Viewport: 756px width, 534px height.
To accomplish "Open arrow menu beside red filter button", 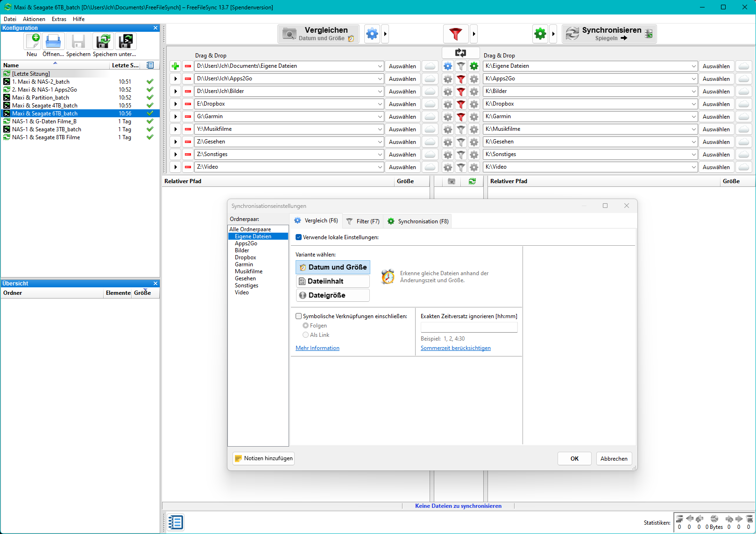I will (x=473, y=34).
